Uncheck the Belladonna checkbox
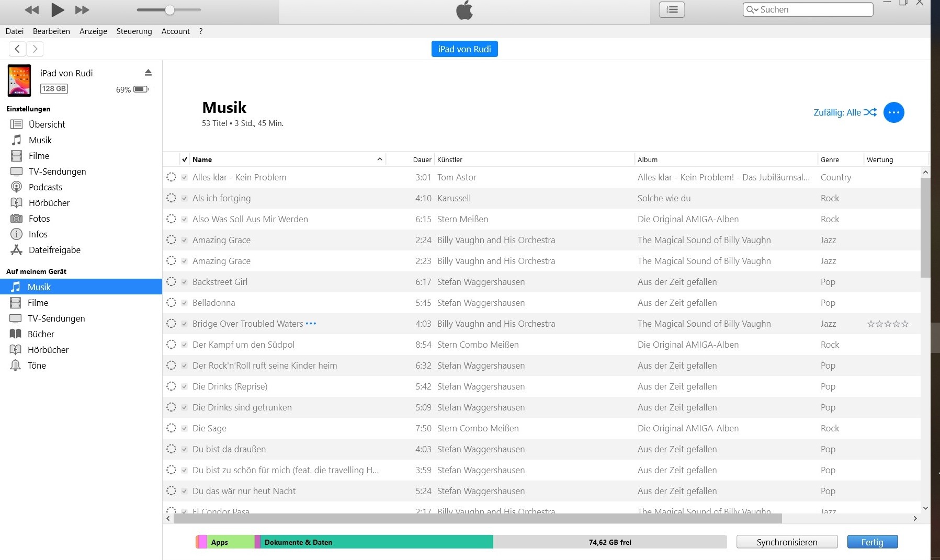This screenshot has height=560, width=940. pyautogui.click(x=184, y=303)
